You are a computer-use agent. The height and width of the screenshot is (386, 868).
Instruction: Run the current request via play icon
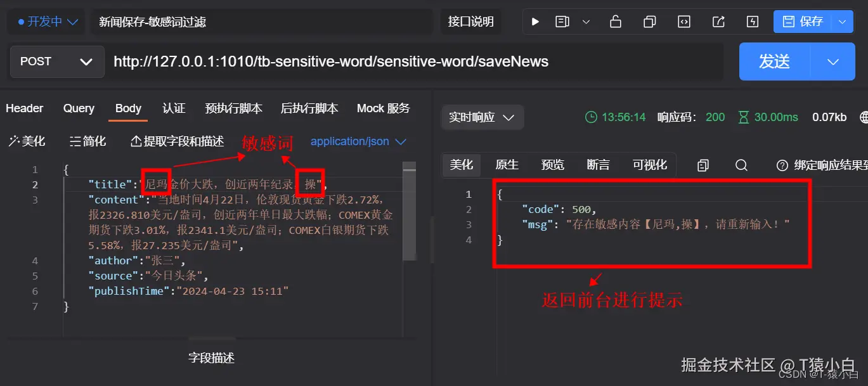pyautogui.click(x=535, y=21)
